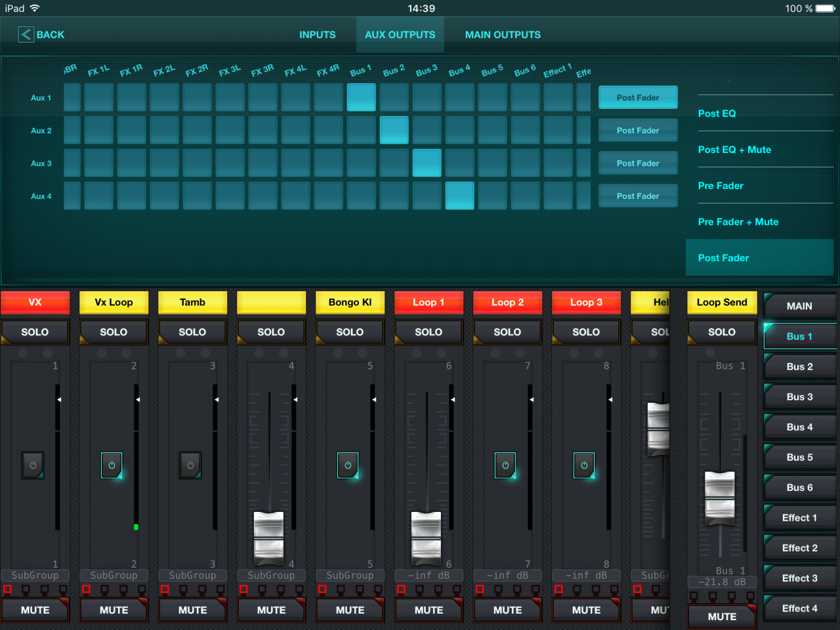Viewport: 840px width, 630px height.
Task: Mute the Loop Send bus
Action: tap(722, 616)
